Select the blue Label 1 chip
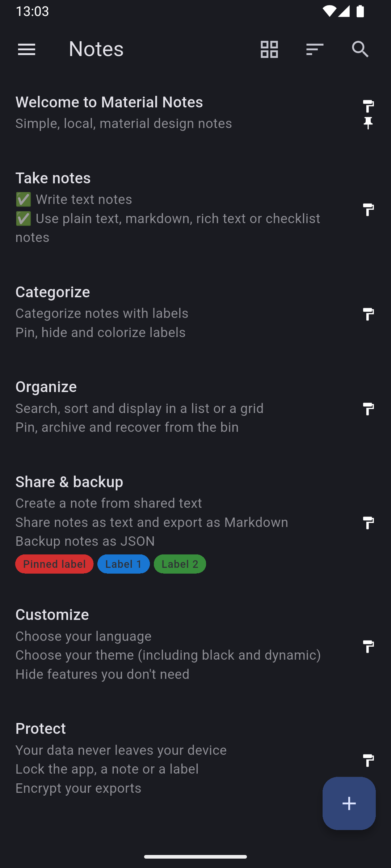391x868 pixels. pos(123,564)
